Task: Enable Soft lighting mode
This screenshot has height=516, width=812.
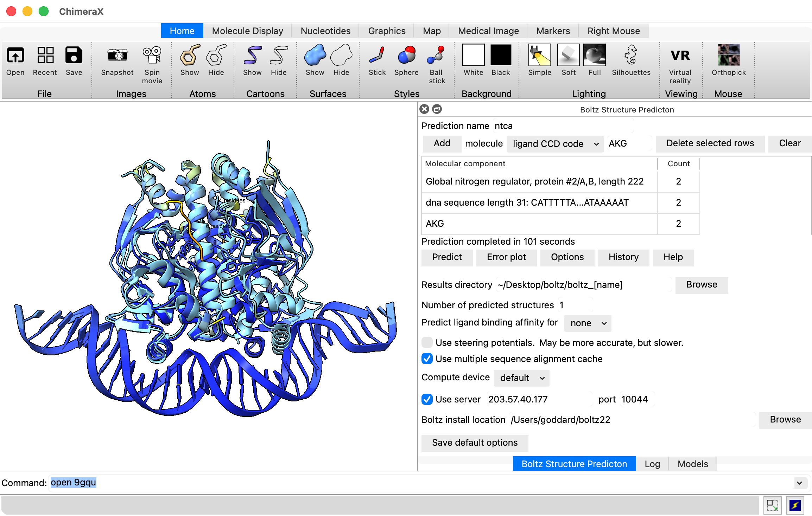Action: coord(568,60)
